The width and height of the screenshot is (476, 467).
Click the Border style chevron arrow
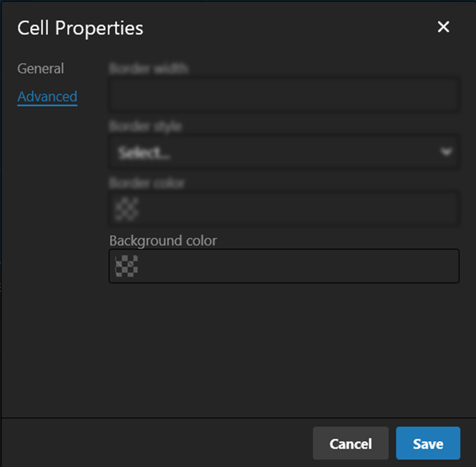(446, 152)
